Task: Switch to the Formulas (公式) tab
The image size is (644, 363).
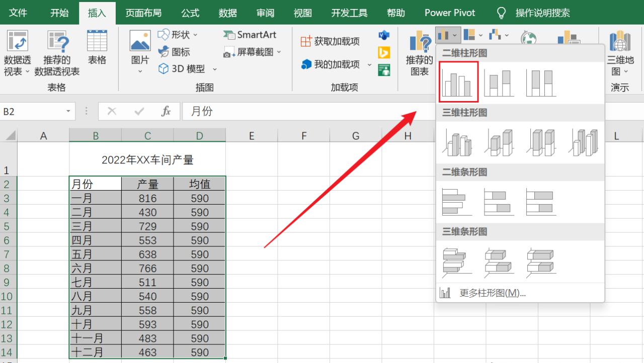Action: [x=191, y=13]
